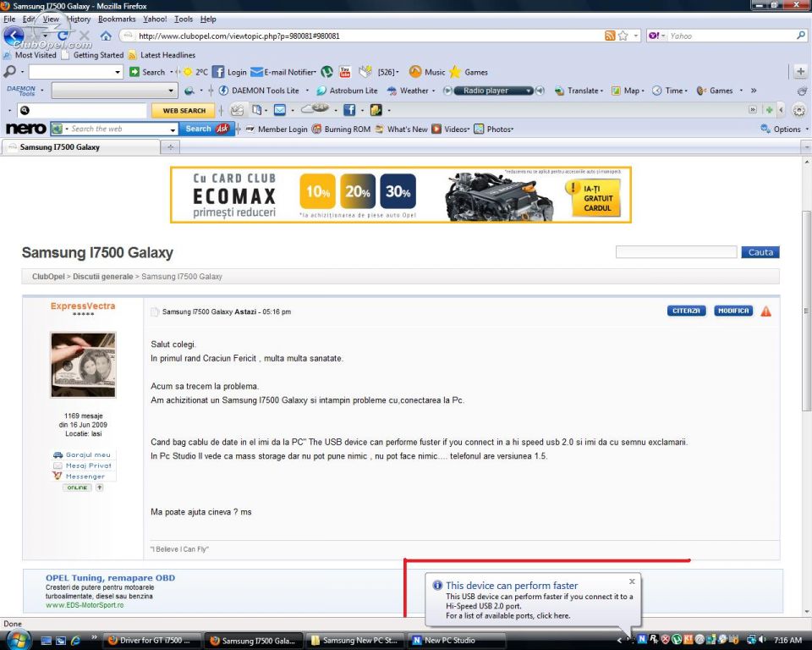Report the post with the warning triangle
Viewport: 812px width, 650px height.
click(x=766, y=311)
